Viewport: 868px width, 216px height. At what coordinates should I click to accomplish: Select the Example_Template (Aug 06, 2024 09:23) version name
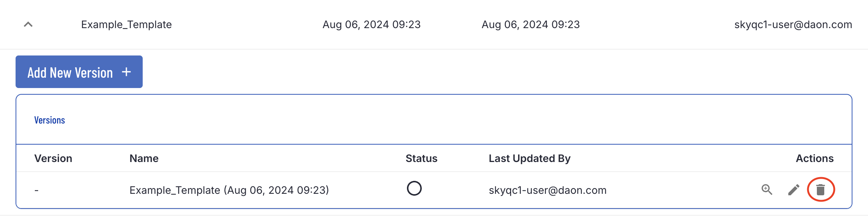pos(229,190)
